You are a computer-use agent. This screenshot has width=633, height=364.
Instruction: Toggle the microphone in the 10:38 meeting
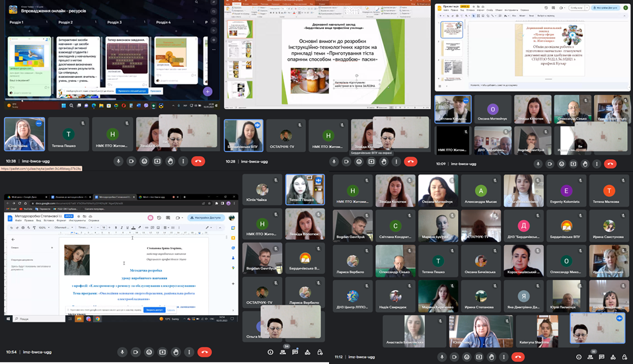[118, 161]
